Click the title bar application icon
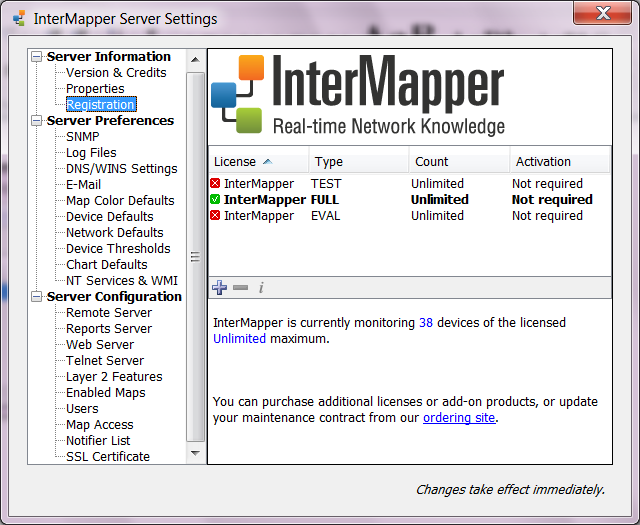 click(18, 18)
